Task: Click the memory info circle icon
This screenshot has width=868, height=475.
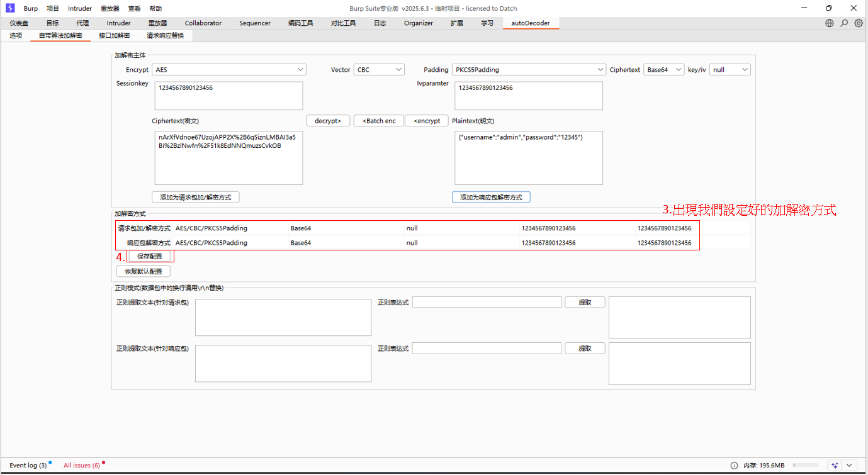Action: click(734, 466)
